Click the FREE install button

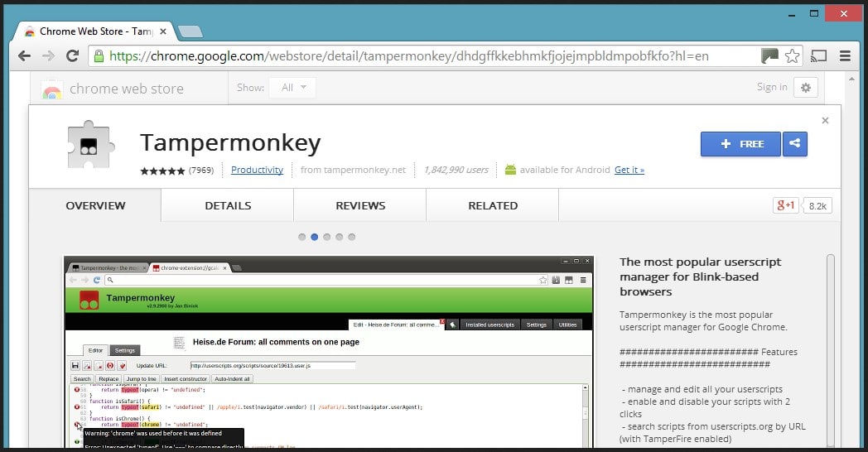(740, 144)
